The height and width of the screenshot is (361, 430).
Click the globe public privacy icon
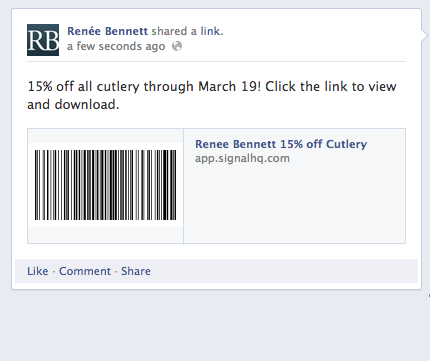177,46
